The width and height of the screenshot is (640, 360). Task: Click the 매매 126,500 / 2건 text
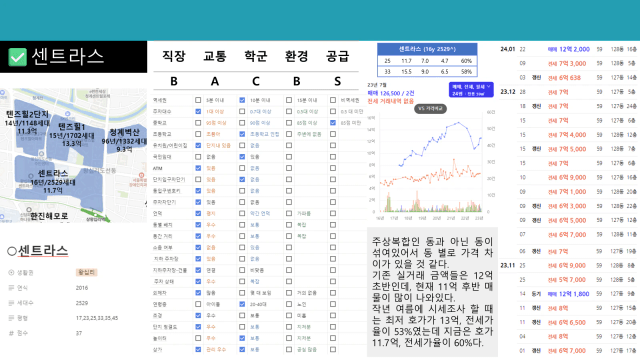[391, 93]
